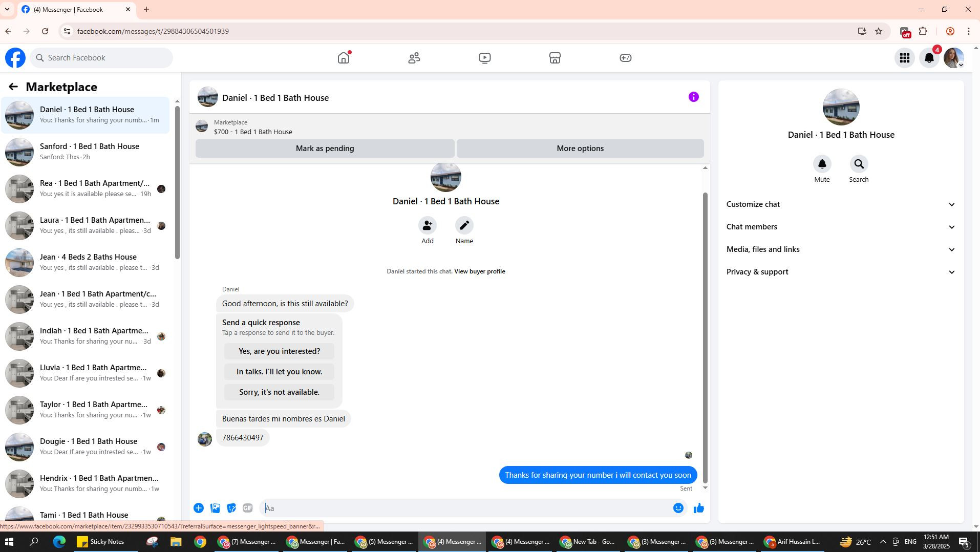Click the conversation list scrollbar
The width and height of the screenshot is (980, 552).
pyautogui.click(x=177, y=182)
